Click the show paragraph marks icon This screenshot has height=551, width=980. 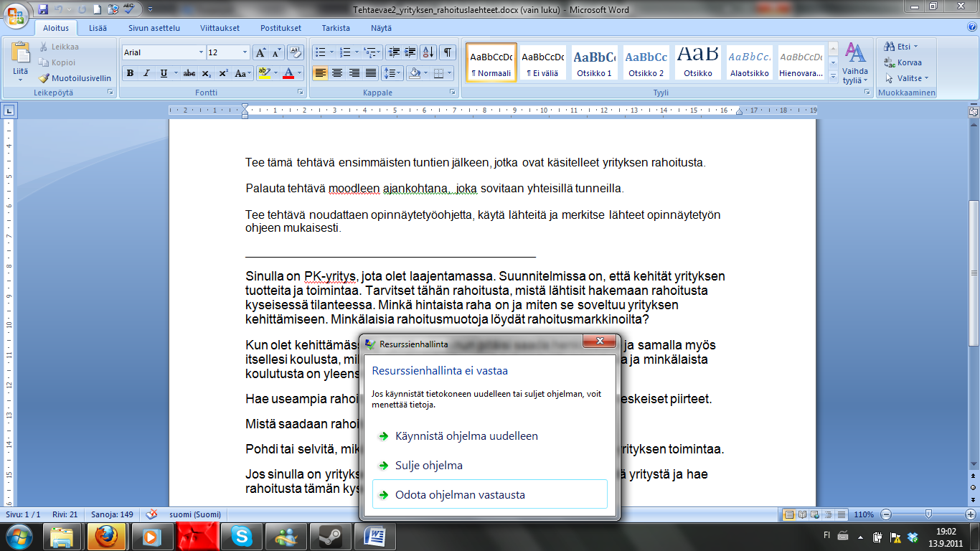point(447,52)
